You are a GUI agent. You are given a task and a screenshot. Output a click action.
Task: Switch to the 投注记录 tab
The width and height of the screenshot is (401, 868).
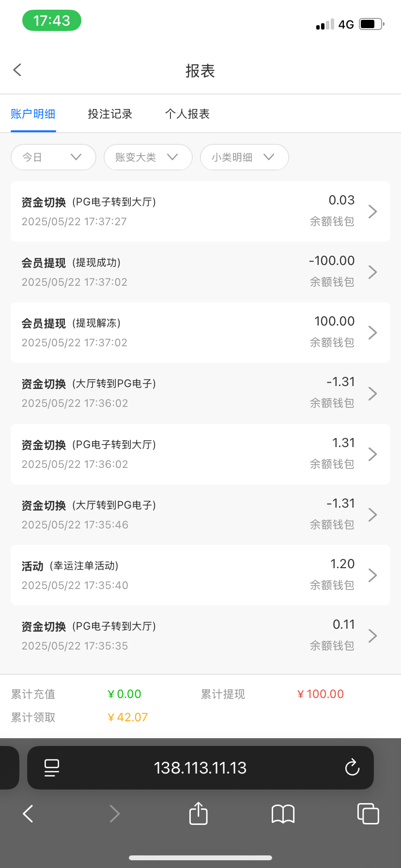point(110,114)
